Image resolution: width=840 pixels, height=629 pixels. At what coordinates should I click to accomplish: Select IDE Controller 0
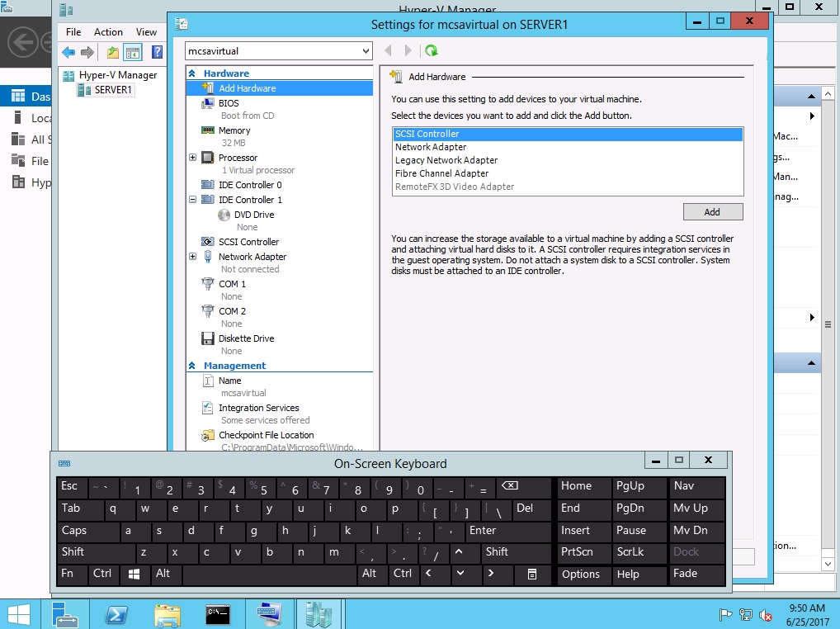pos(250,185)
